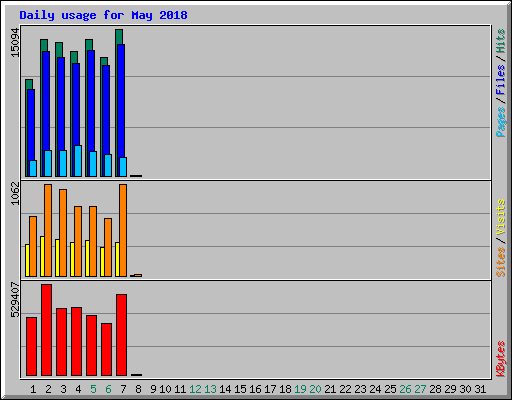The height and width of the screenshot is (400, 512).
Task: Click day 15 on the x-axis
Action: pos(240,389)
